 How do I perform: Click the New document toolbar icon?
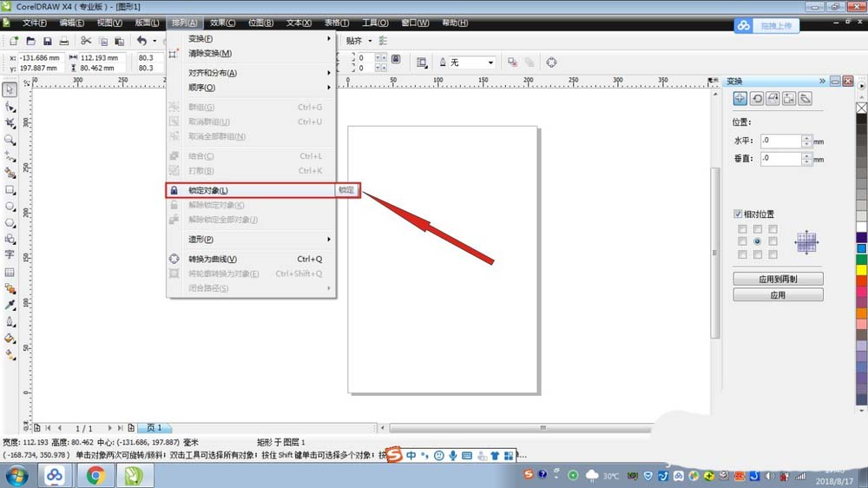click(x=14, y=41)
